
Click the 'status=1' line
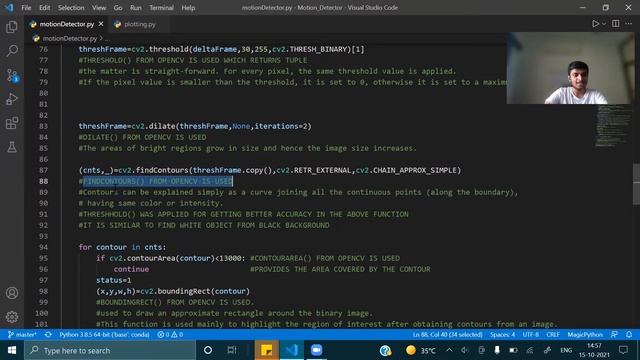click(113, 280)
